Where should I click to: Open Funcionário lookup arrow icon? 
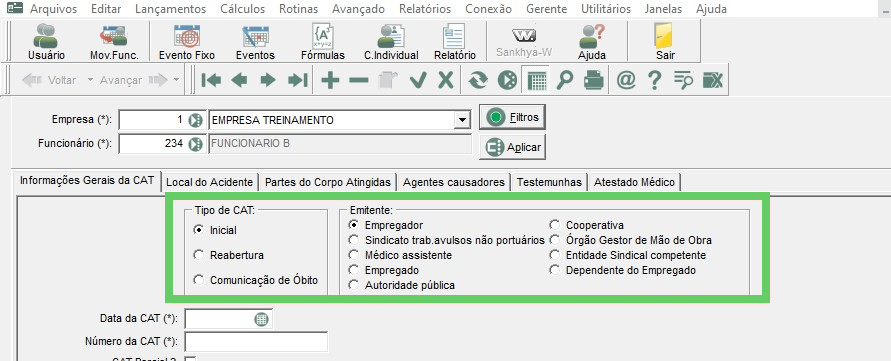click(x=195, y=144)
